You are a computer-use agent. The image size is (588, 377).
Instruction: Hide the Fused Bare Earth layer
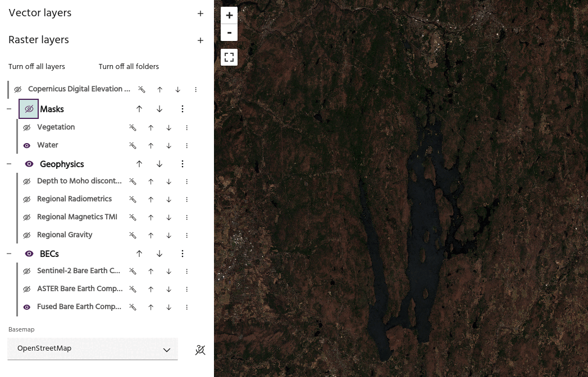(x=26, y=307)
